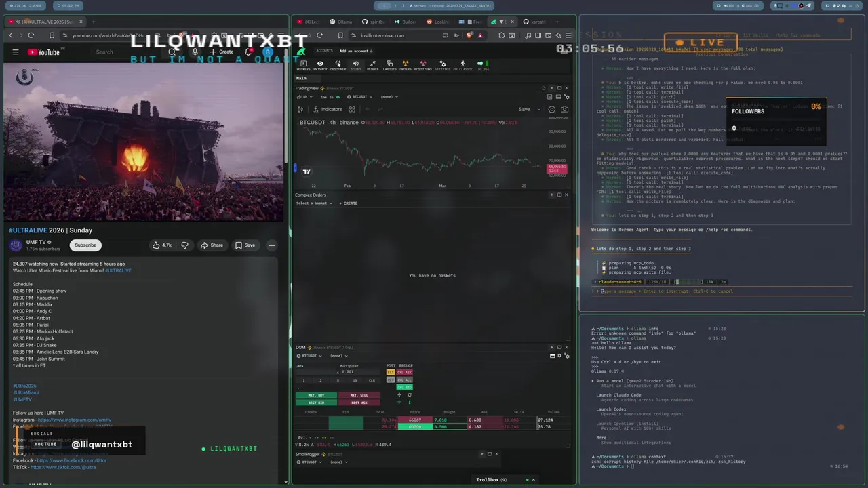Like the ULTRALIVE video

(x=161, y=245)
